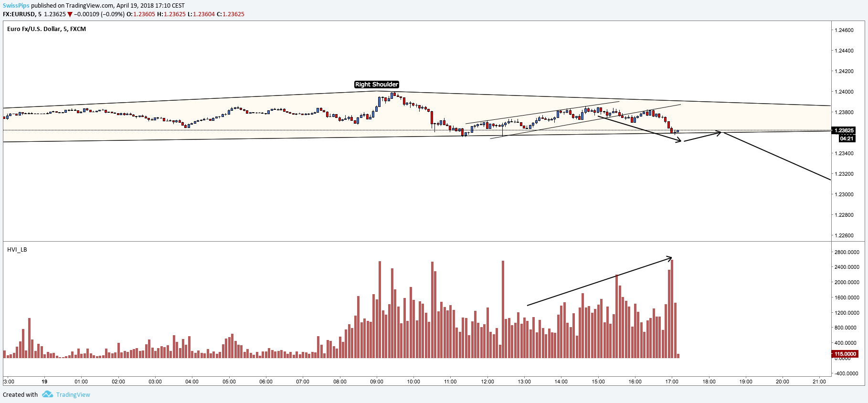Click the 1.23400 price axis label
The image size is (868, 403).
click(x=844, y=153)
